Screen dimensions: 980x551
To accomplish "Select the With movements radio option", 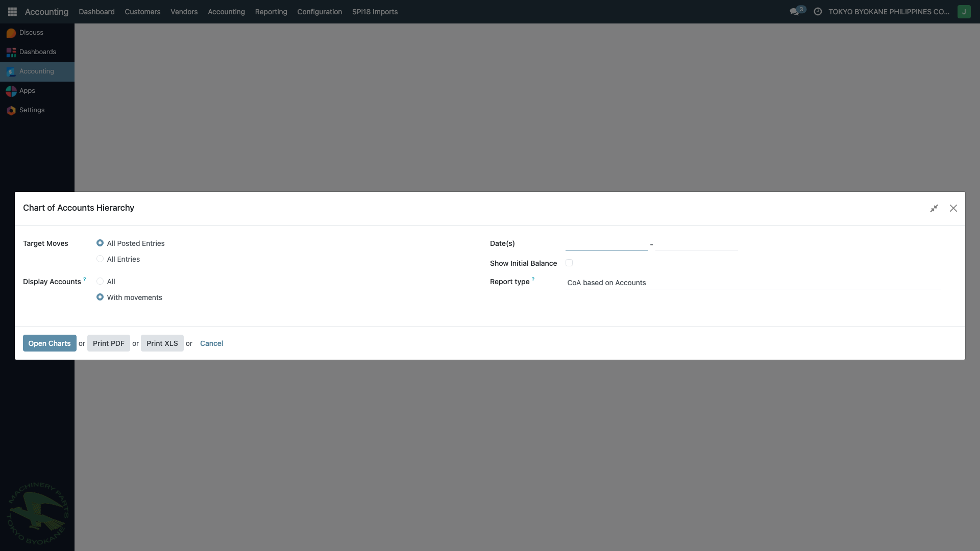I will [100, 297].
